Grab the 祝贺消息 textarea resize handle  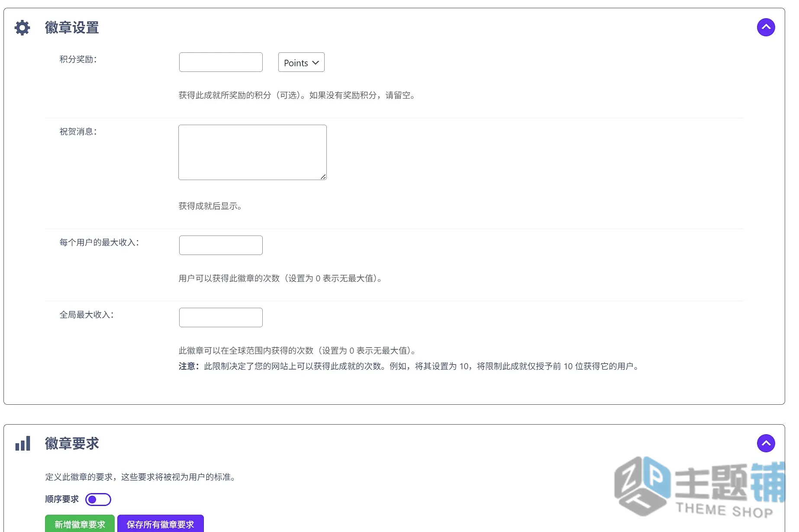[323, 177]
